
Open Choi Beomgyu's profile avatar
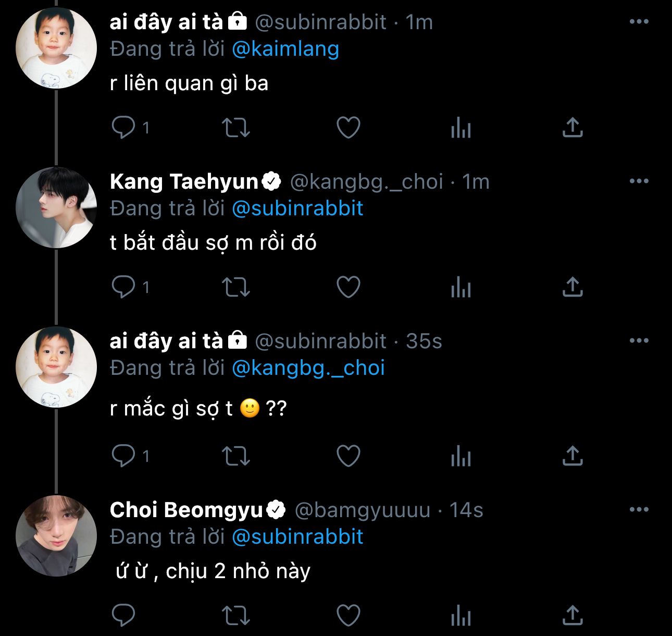pos(56,535)
